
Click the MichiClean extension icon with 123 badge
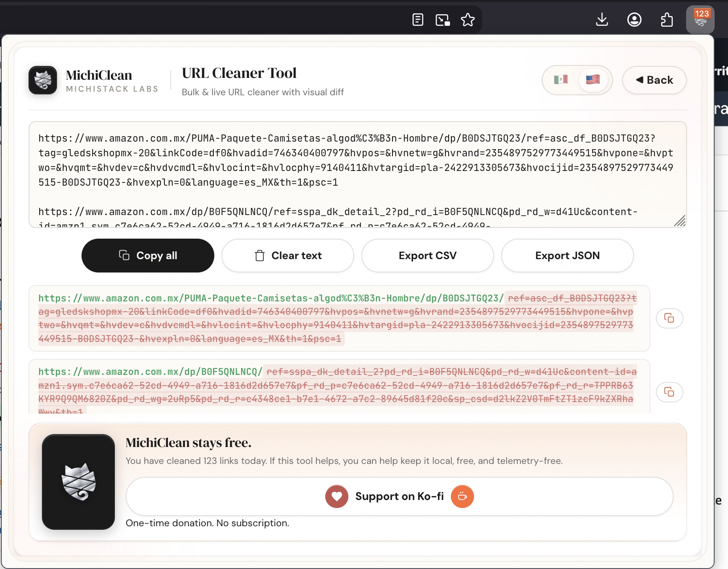coord(700,20)
